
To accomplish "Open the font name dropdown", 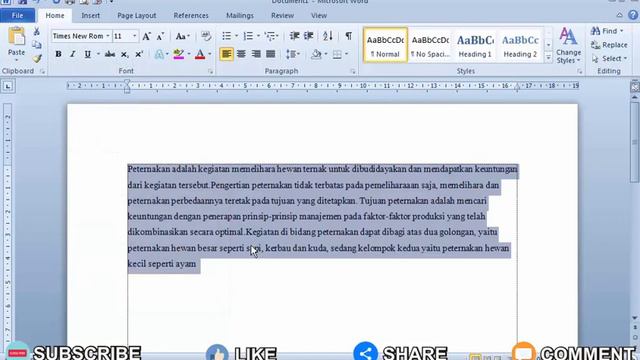I will point(108,36).
